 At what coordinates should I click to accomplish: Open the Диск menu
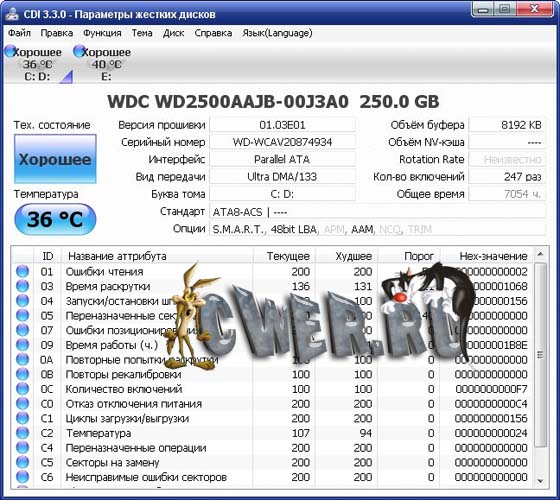tap(174, 33)
